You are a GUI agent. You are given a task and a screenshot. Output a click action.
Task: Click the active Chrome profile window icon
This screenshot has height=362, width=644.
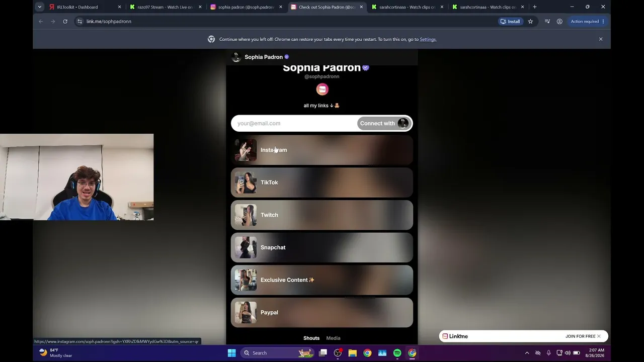(x=412, y=353)
